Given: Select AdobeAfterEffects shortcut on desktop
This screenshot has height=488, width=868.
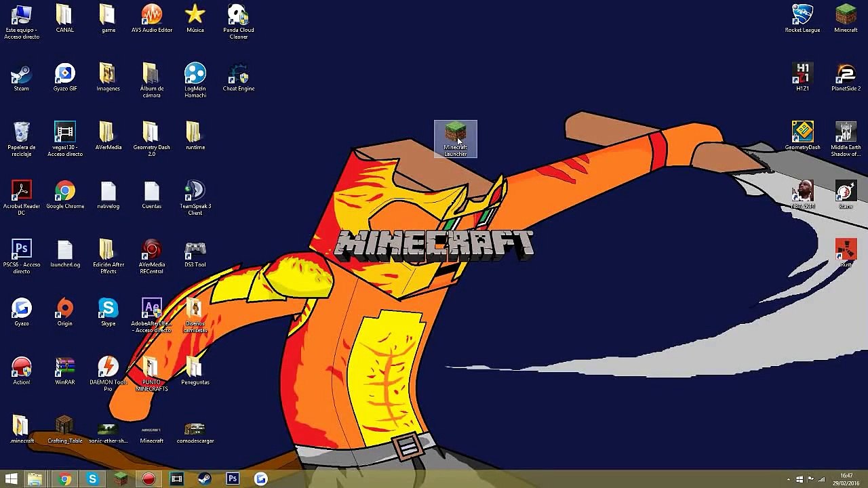Looking at the screenshot, I should tap(151, 315).
